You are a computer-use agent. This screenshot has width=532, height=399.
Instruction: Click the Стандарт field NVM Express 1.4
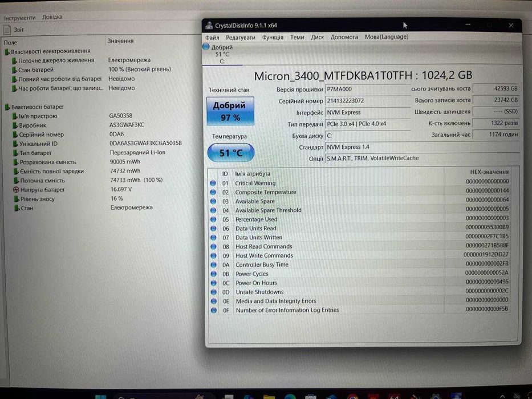[422, 147]
